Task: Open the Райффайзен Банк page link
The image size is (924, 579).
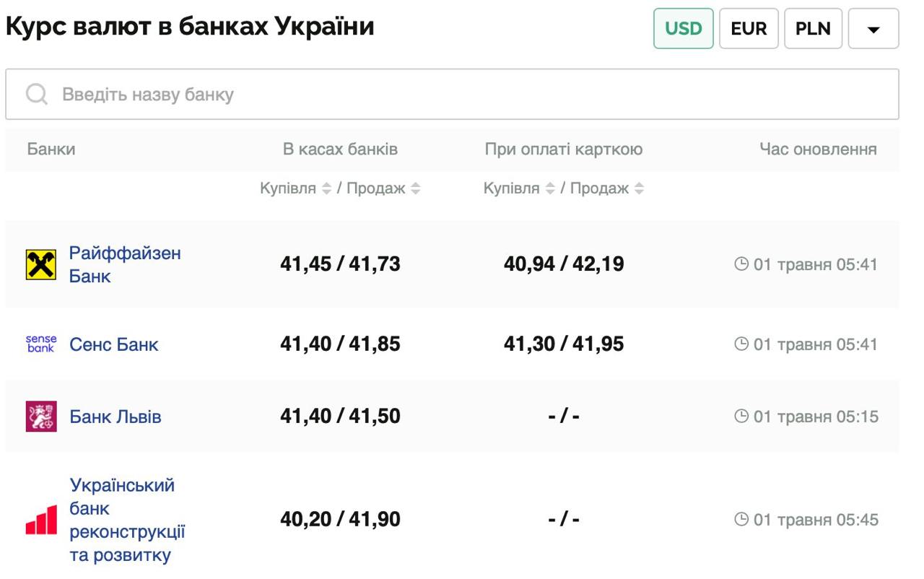Action: pos(124,264)
